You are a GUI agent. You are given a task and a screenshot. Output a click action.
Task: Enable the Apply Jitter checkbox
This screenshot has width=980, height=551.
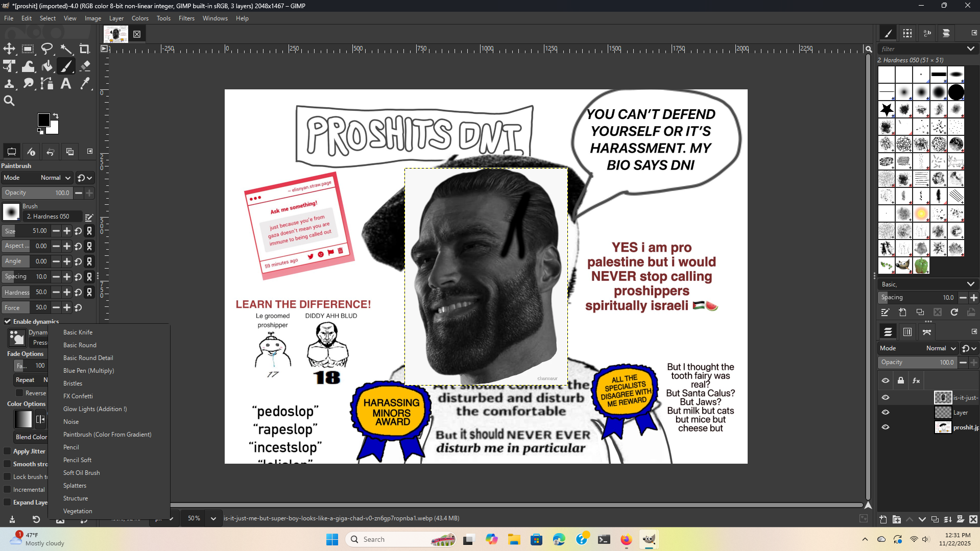[8, 451]
